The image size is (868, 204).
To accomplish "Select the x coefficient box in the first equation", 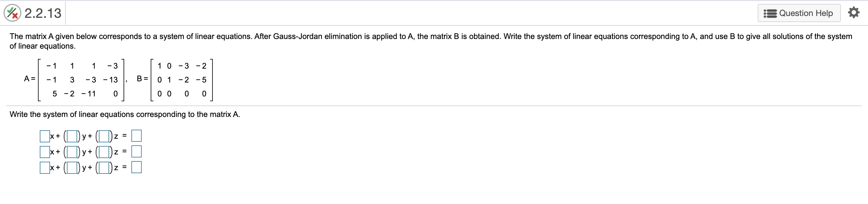I will coord(45,136).
